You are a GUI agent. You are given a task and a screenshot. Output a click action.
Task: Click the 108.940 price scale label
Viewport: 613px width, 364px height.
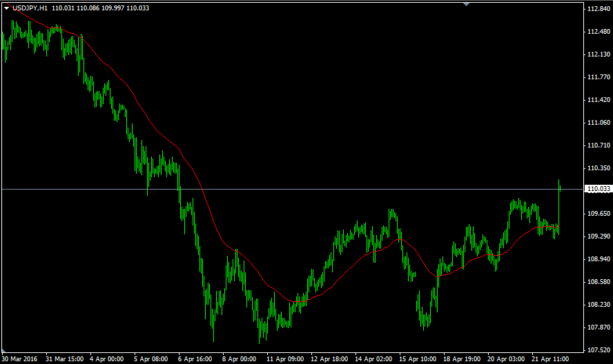[x=599, y=259]
